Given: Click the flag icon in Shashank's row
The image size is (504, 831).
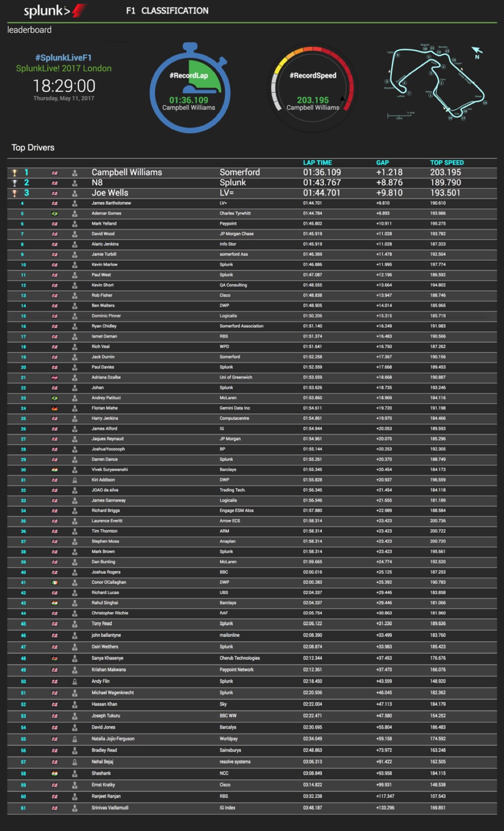Looking at the screenshot, I should [55, 774].
